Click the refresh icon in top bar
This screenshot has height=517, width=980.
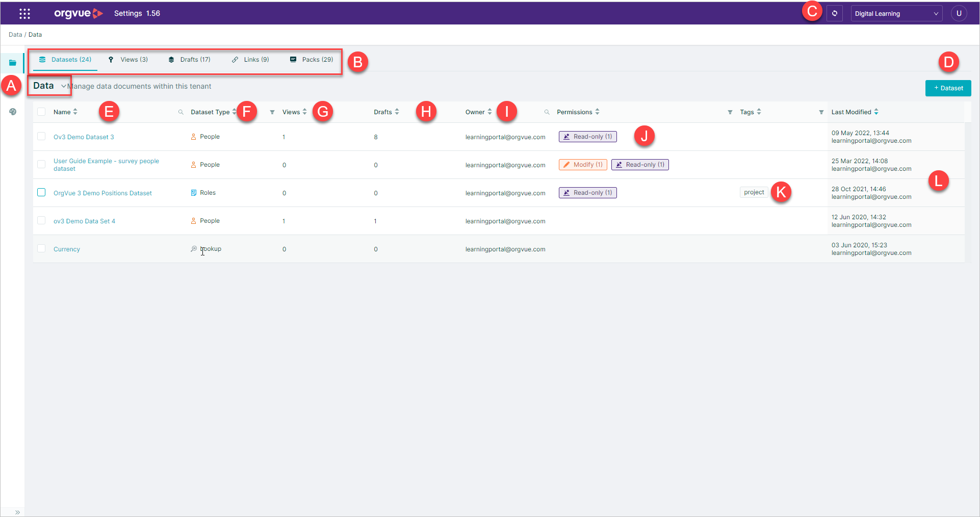click(x=835, y=14)
